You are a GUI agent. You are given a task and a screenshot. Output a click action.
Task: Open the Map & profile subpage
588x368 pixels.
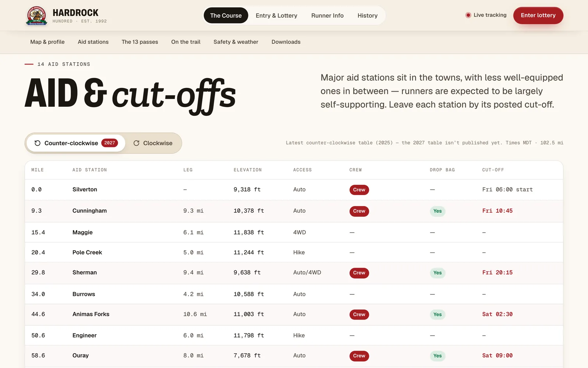(x=47, y=42)
